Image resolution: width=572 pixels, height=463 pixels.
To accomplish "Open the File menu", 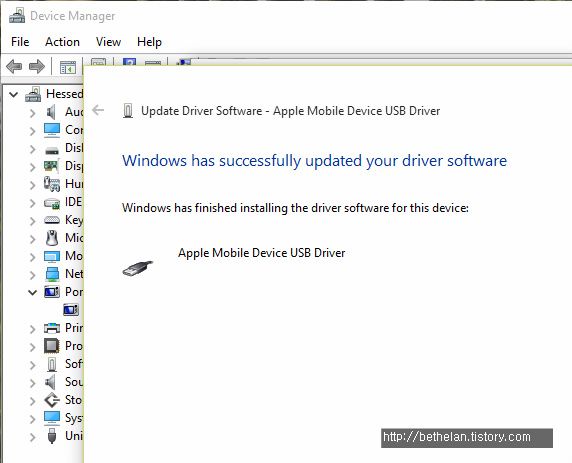I will (20, 42).
